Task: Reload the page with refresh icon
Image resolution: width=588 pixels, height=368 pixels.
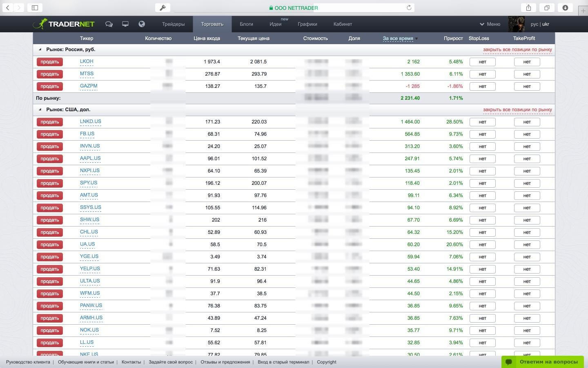Action: coord(409,8)
